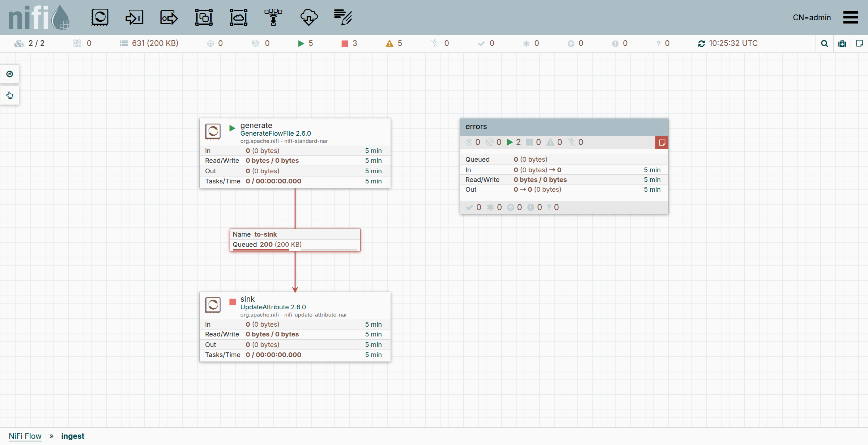This screenshot has width=868, height=445.
Task: Select the Label toolbar icon
Action: click(x=342, y=17)
